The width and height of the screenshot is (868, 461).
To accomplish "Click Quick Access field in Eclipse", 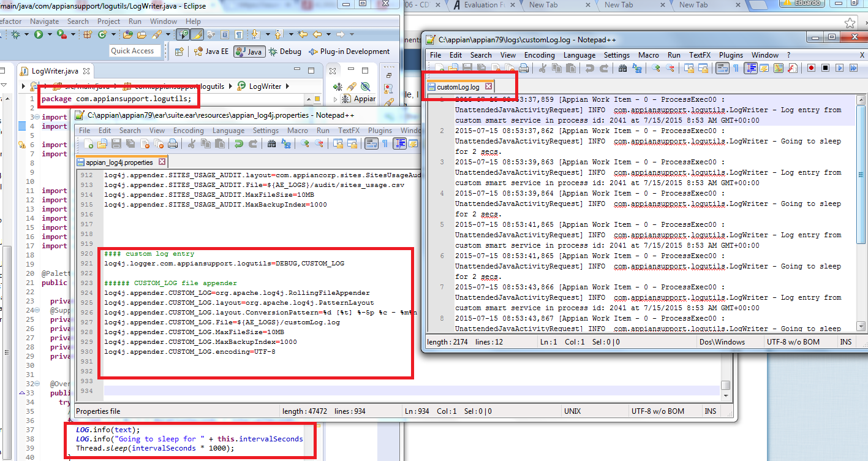I will click(135, 51).
